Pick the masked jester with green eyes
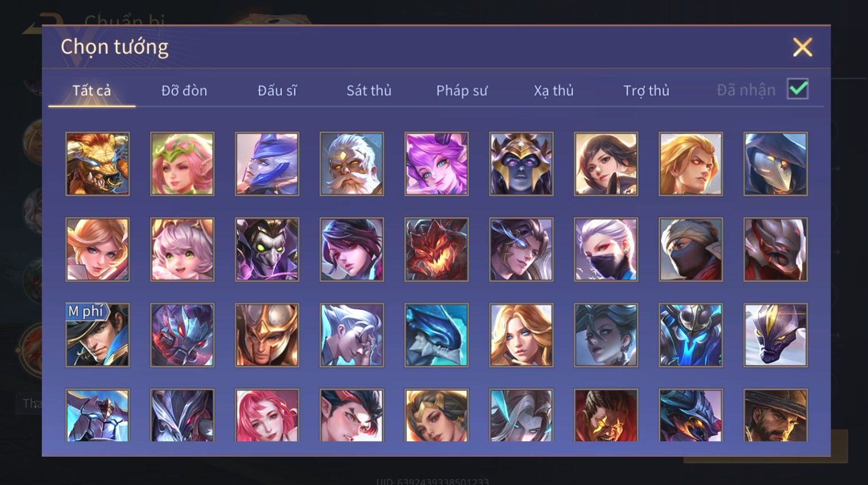Screen dimensions: 868x485 click(267, 249)
